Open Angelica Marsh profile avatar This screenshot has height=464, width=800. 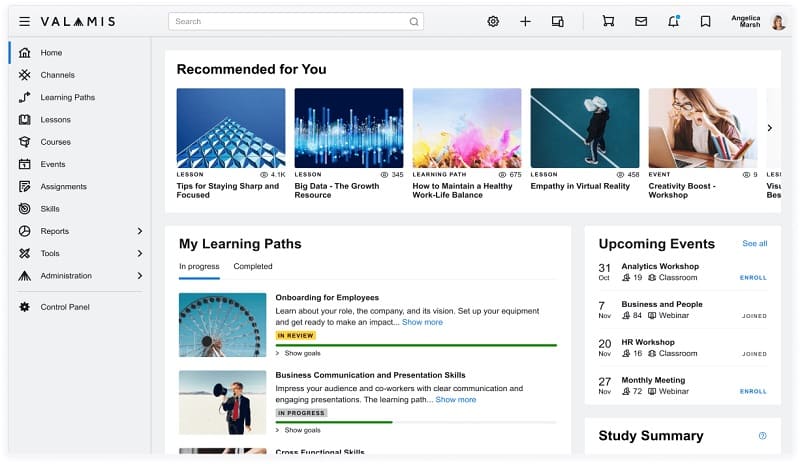point(778,22)
